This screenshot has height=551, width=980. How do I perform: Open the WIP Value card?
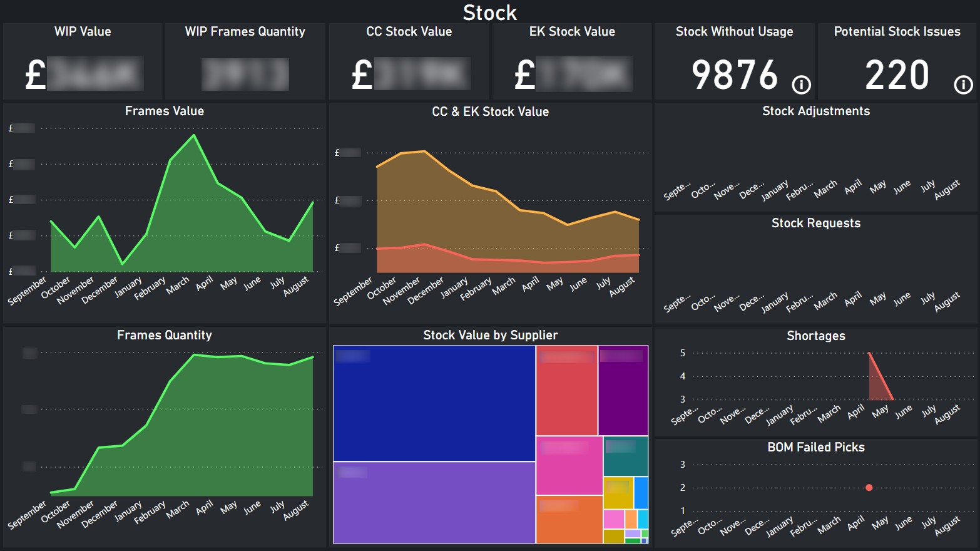83,61
